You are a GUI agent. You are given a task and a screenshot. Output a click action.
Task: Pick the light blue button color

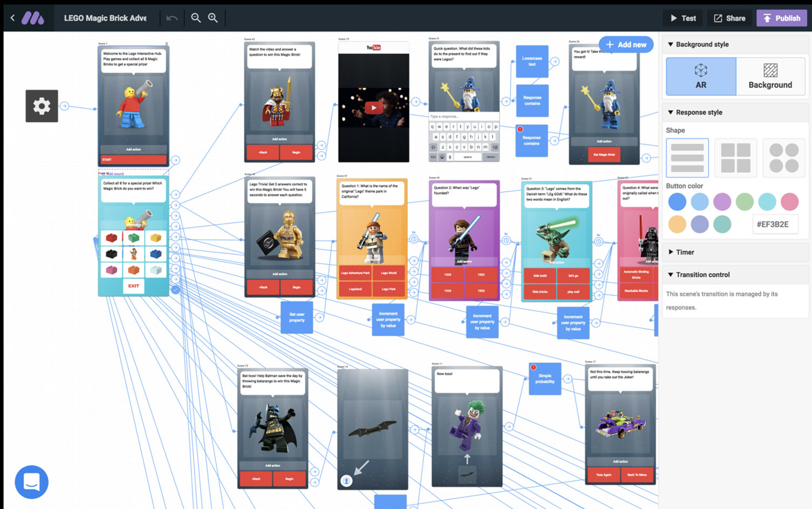tap(700, 202)
